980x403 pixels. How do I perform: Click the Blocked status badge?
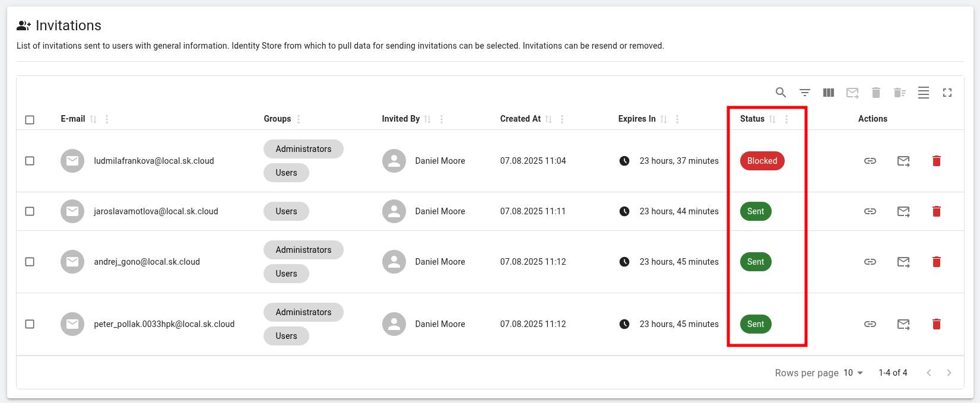pyautogui.click(x=762, y=161)
